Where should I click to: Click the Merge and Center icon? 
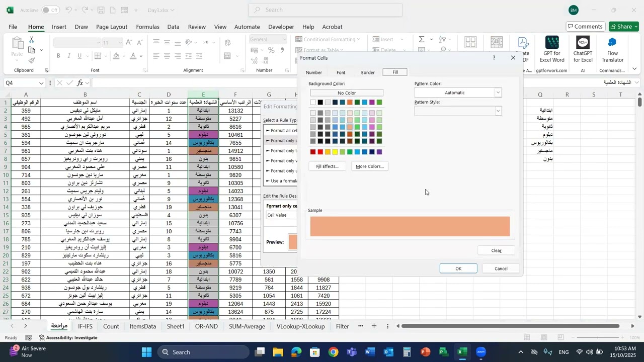tap(227, 56)
